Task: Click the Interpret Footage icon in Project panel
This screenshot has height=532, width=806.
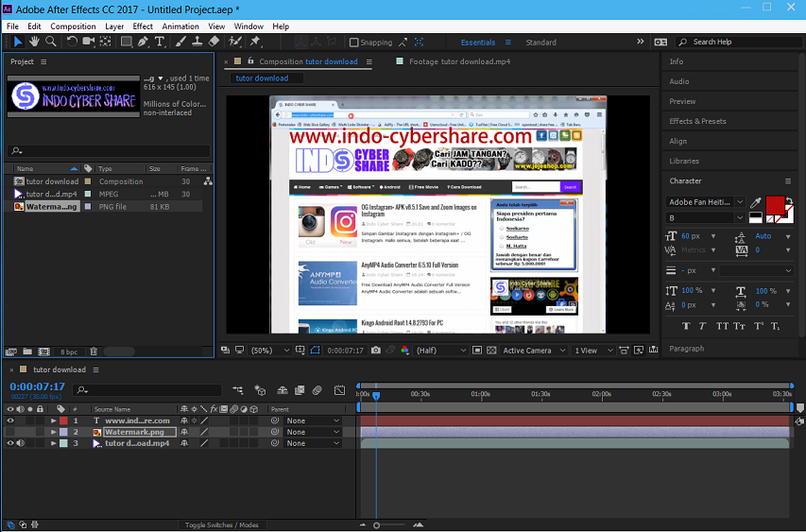Action: (10, 352)
